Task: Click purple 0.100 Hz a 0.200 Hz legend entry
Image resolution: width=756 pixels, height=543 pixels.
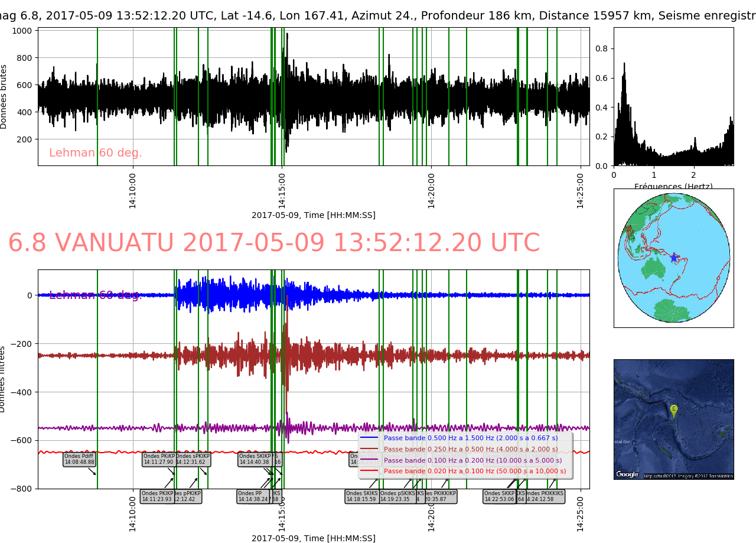Action: (x=470, y=460)
